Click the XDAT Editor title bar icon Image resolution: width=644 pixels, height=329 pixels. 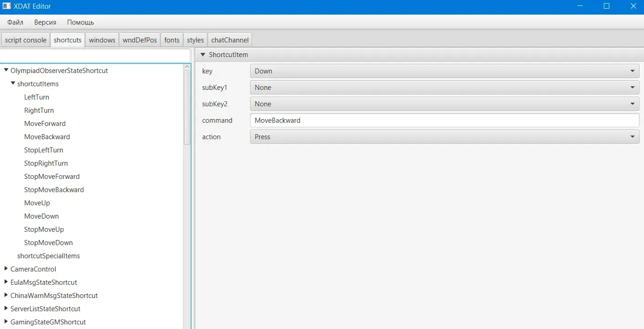click(x=6, y=6)
